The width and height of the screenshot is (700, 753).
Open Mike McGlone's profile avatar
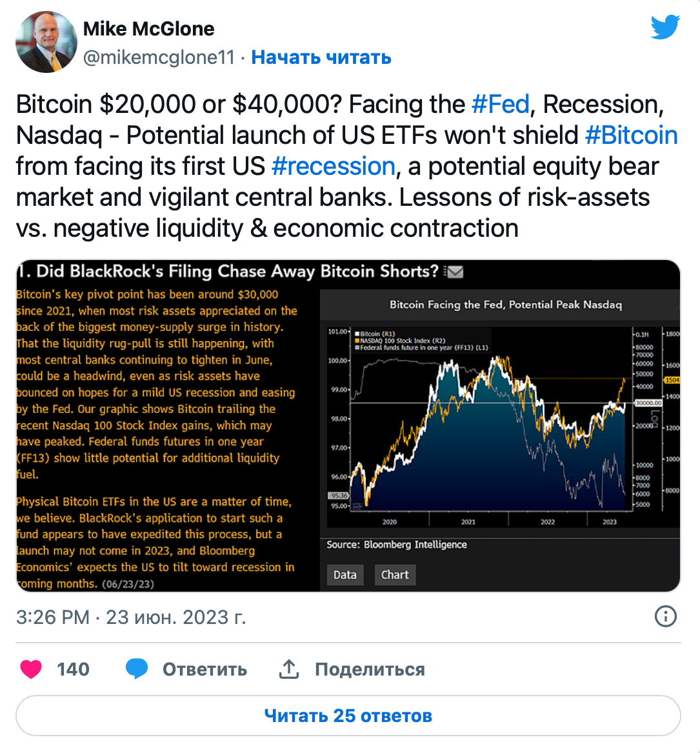coord(46,42)
